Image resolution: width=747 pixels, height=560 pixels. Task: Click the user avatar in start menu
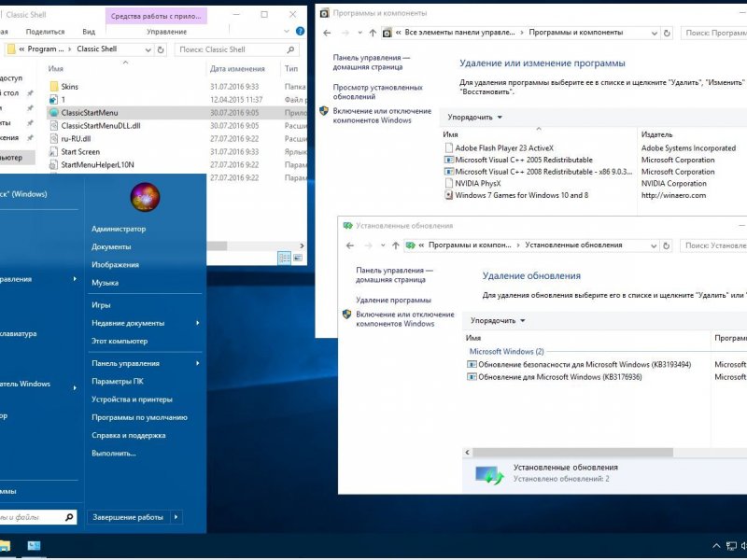pyautogui.click(x=145, y=197)
